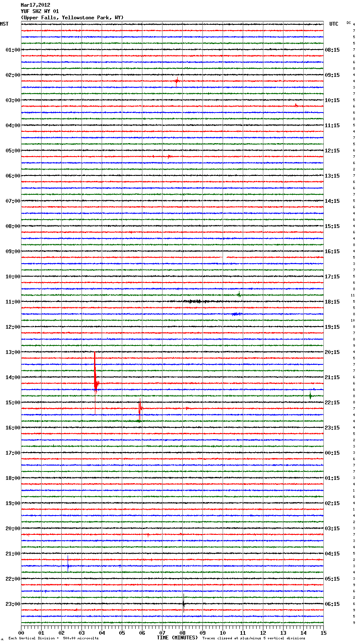
Task: Click minute 06 on the time axis
Action: point(142,633)
